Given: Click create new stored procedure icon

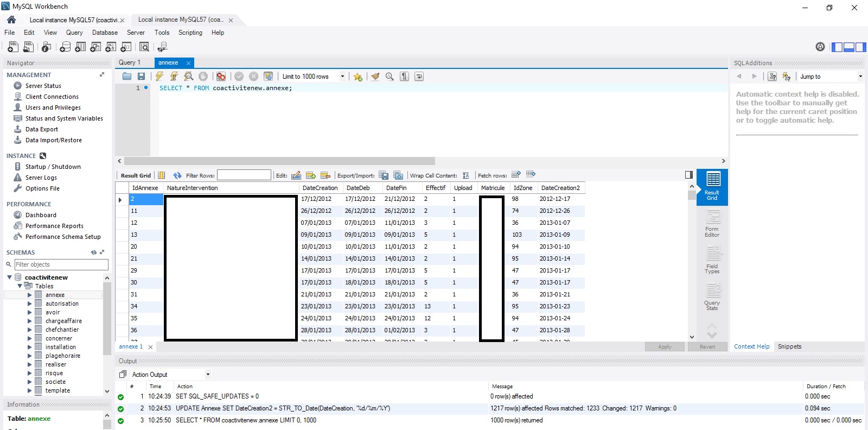Looking at the screenshot, I should point(111,47).
